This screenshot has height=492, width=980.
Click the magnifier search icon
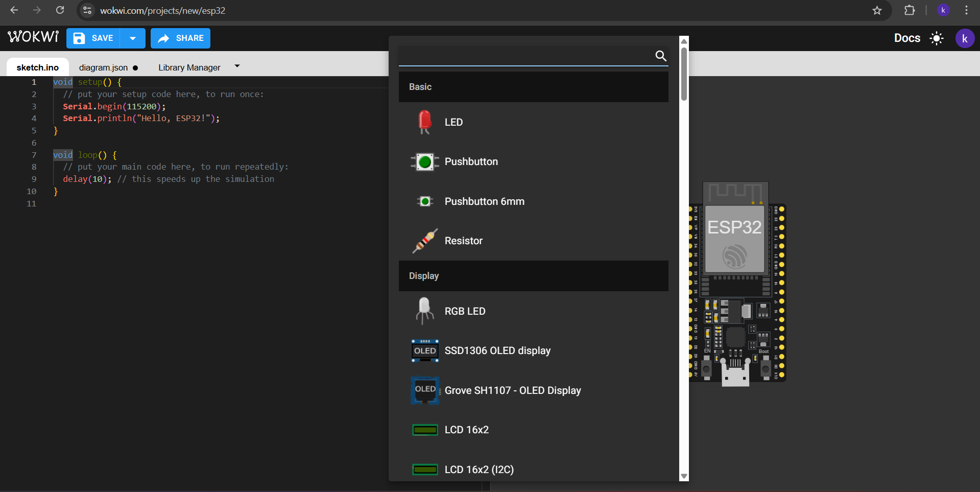pos(661,56)
